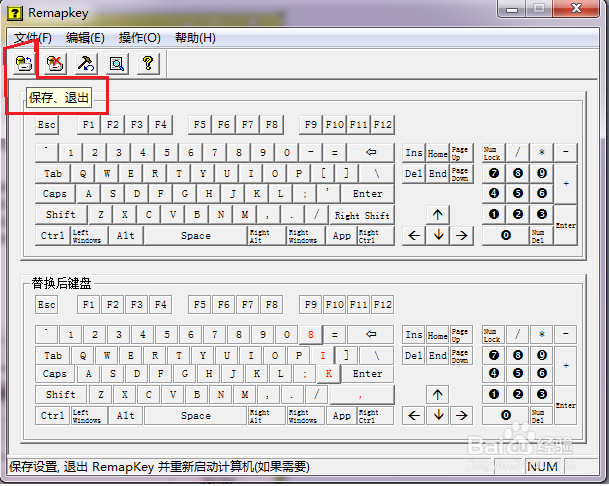The height and width of the screenshot is (486, 609).
Task: Select the minus key on original keyboard
Action: 311,152
